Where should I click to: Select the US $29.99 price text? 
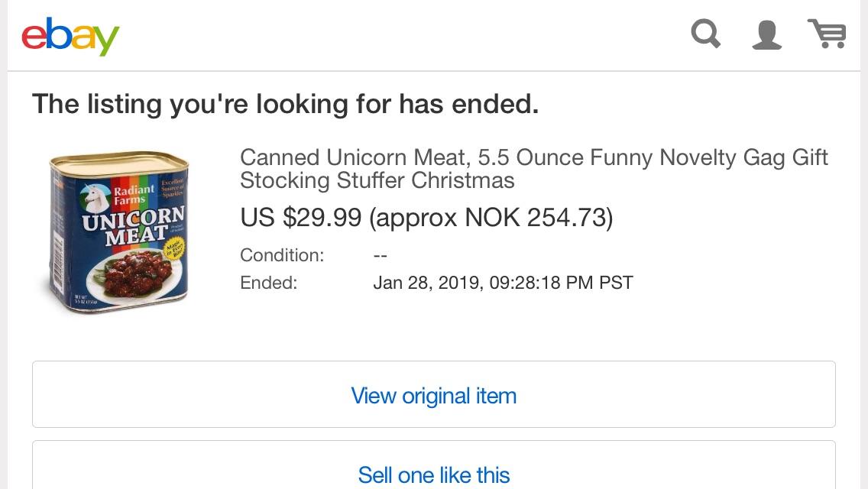tap(300, 218)
